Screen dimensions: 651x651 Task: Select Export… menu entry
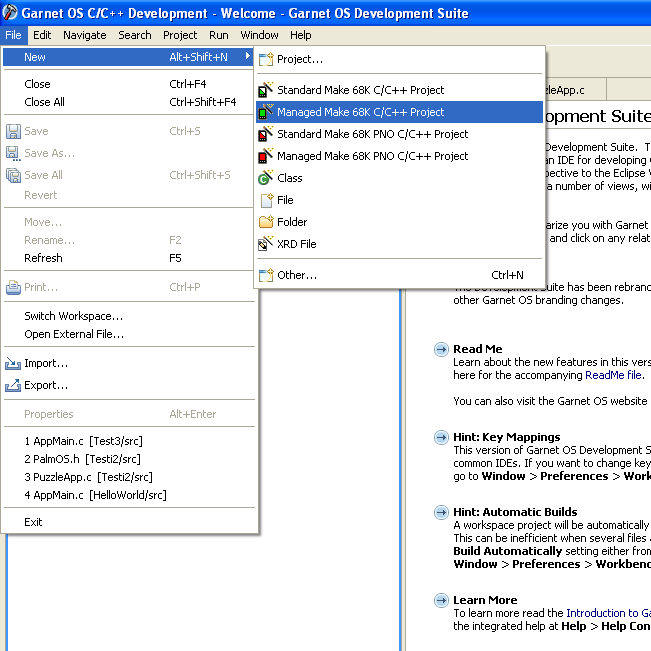128,385
